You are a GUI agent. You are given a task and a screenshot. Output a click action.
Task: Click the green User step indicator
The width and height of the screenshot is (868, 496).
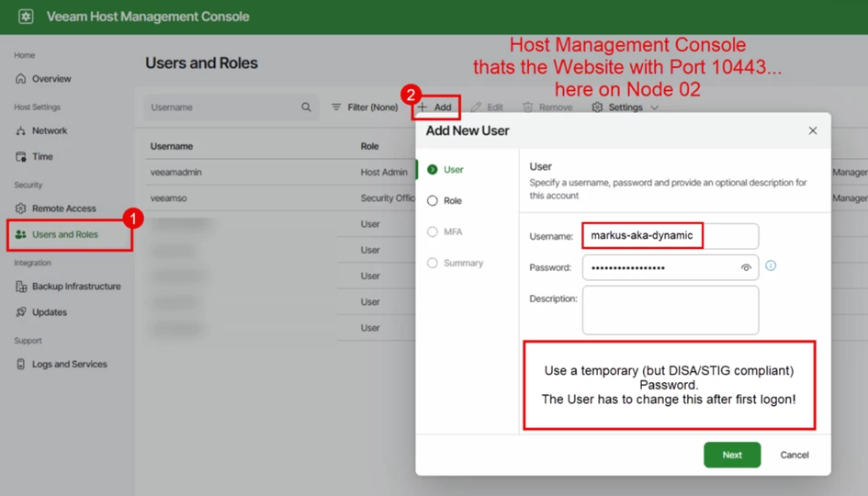pyautogui.click(x=433, y=169)
